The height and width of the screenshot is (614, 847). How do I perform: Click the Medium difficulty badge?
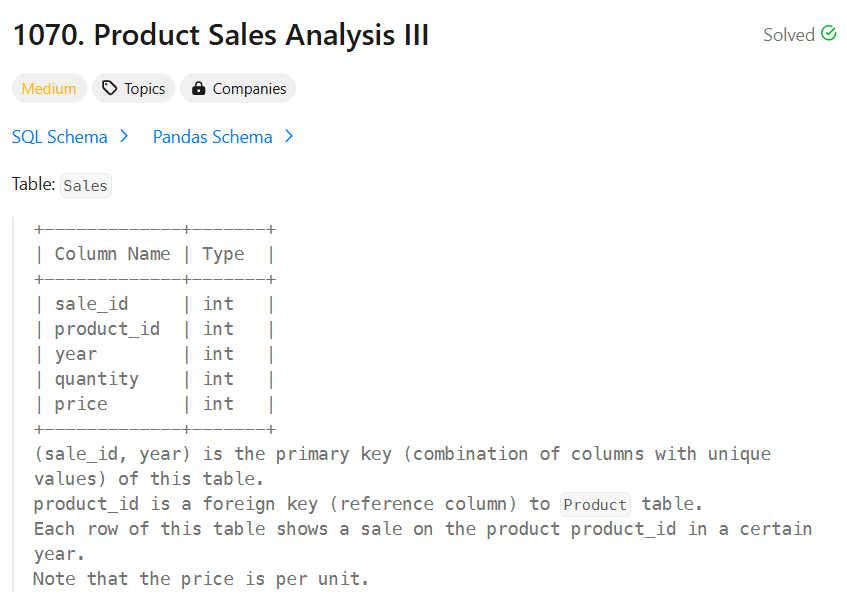pyautogui.click(x=49, y=89)
